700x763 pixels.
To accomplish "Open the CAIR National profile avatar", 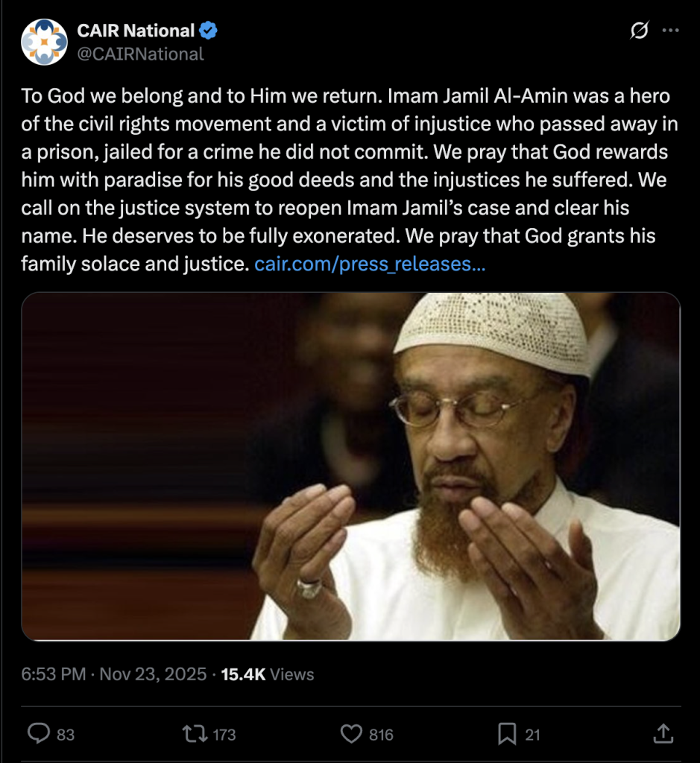I will (43, 42).
